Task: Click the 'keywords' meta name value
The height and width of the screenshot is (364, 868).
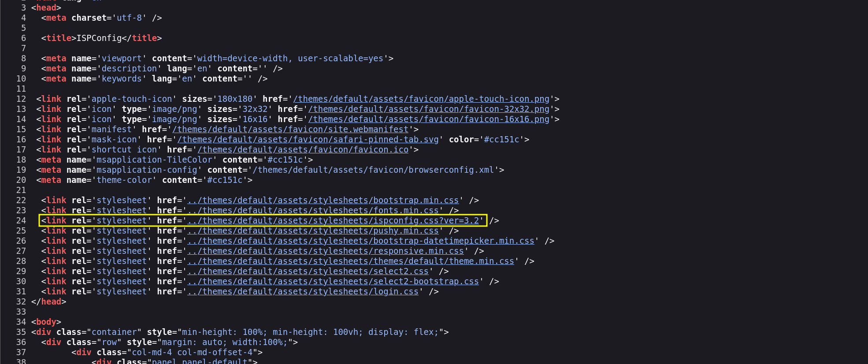Action: (122, 79)
